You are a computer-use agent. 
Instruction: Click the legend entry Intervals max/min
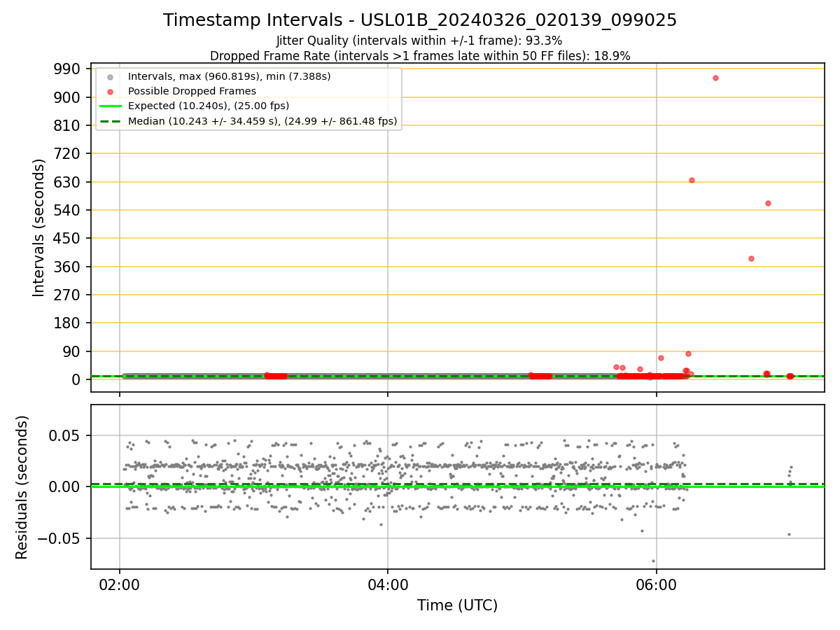coord(230,76)
